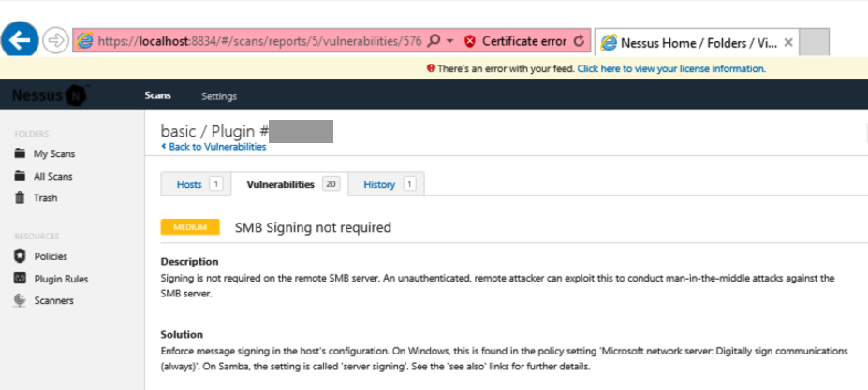Click the Certificate error warning
Viewport: 868px width, 390px height.
coord(523,41)
